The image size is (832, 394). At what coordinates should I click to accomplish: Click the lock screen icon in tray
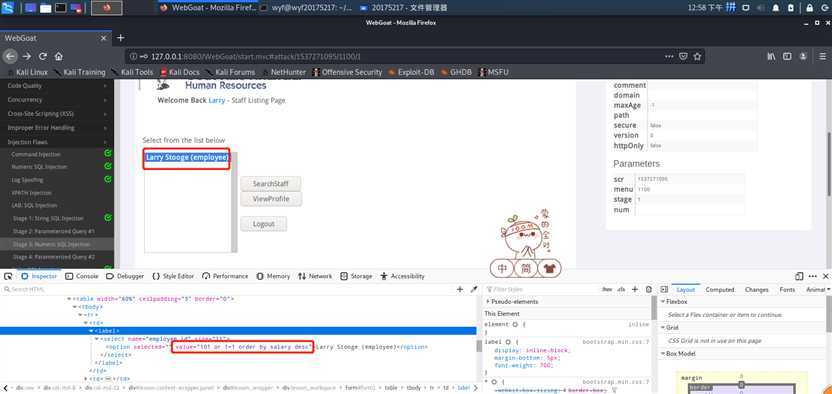click(x=810, y=7)
